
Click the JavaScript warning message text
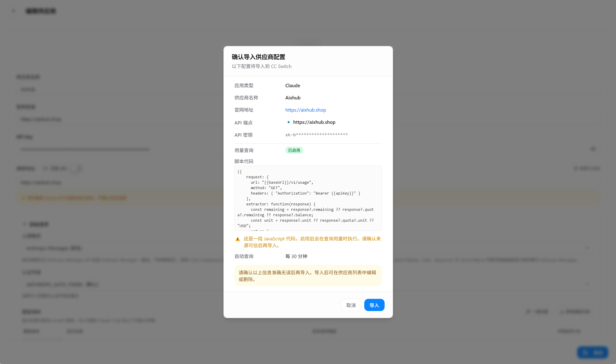pos(312,242)
